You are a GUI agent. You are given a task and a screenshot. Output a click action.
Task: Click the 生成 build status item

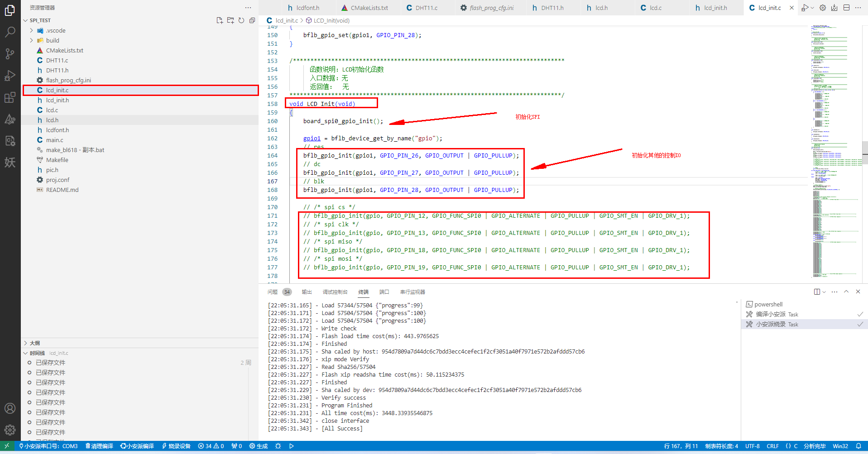(x=259, y=446)
